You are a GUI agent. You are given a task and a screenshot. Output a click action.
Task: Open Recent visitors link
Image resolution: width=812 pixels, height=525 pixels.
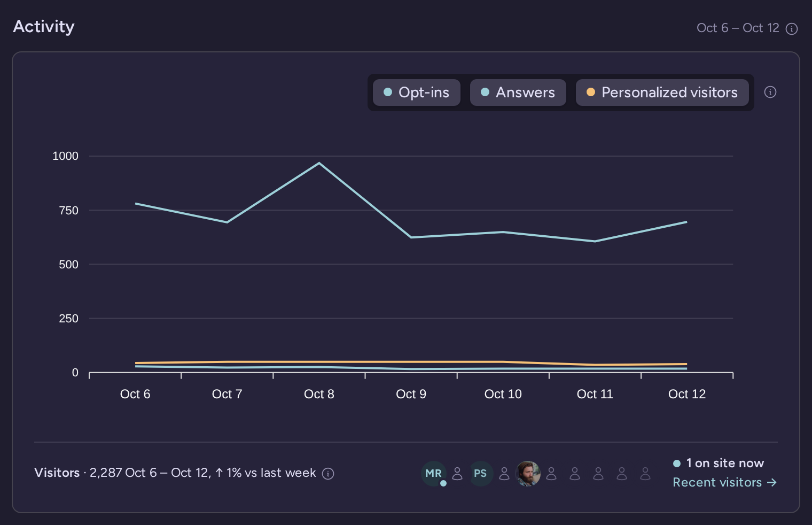click(x=724, y=482)
